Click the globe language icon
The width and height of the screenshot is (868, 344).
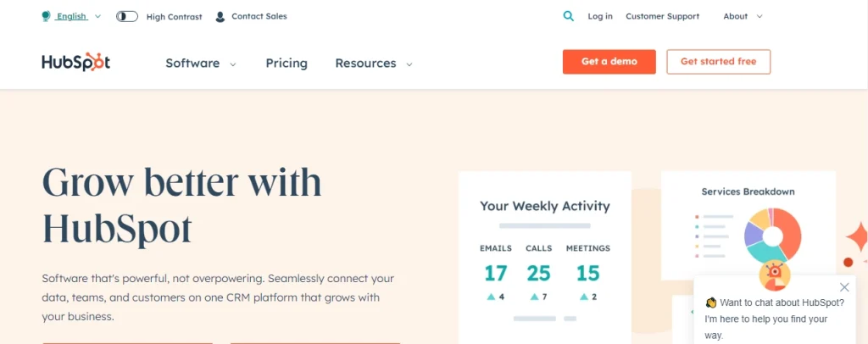pyautogui.click(x=46, y=16)
